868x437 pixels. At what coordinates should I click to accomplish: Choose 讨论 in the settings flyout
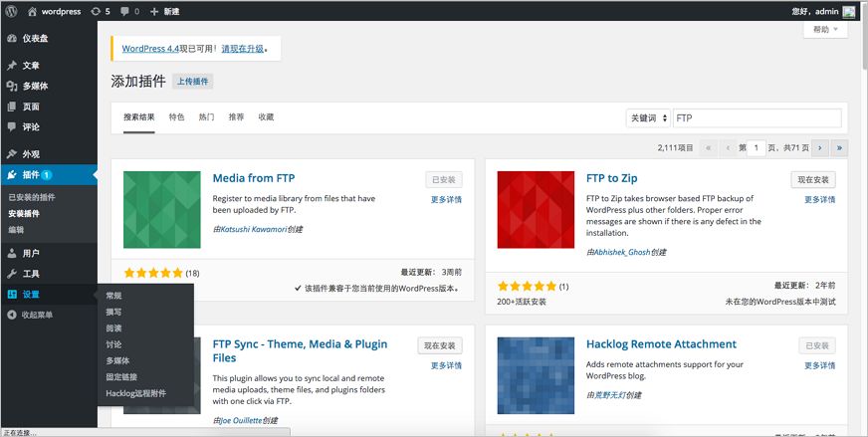click(x=113, y=344)
